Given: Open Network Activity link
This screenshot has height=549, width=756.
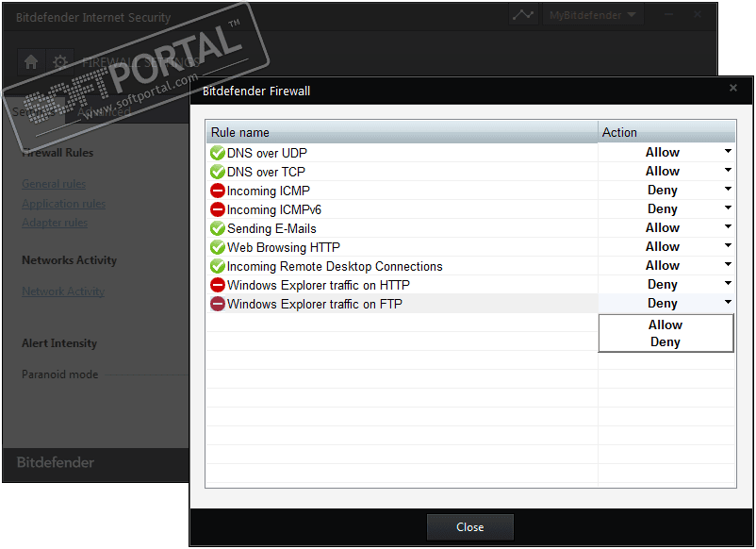Looking at the screenshot, I should click(63, 291).
